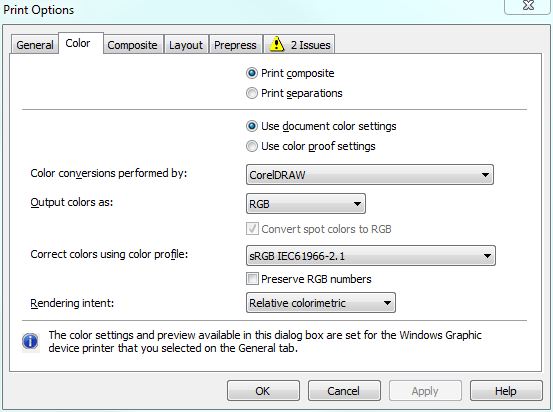Screen dimensions: 553x412
Task: Select the Color tab
Action: tap(80, 43)
